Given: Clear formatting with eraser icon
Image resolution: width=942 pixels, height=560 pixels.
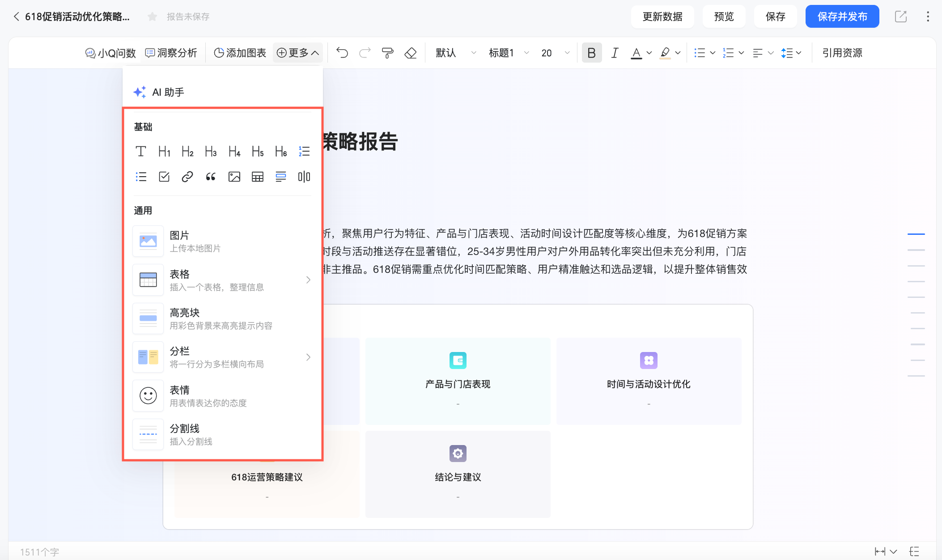Looking at the screenshot, I should click(x=410, y=53).
